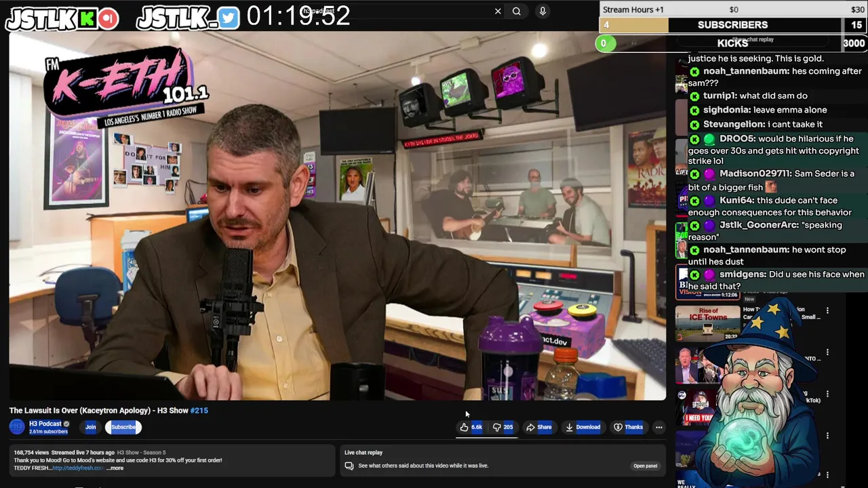The image size is (868, 488).
Task: Click the subscribers goal progress bar
Action: [732, 25]
